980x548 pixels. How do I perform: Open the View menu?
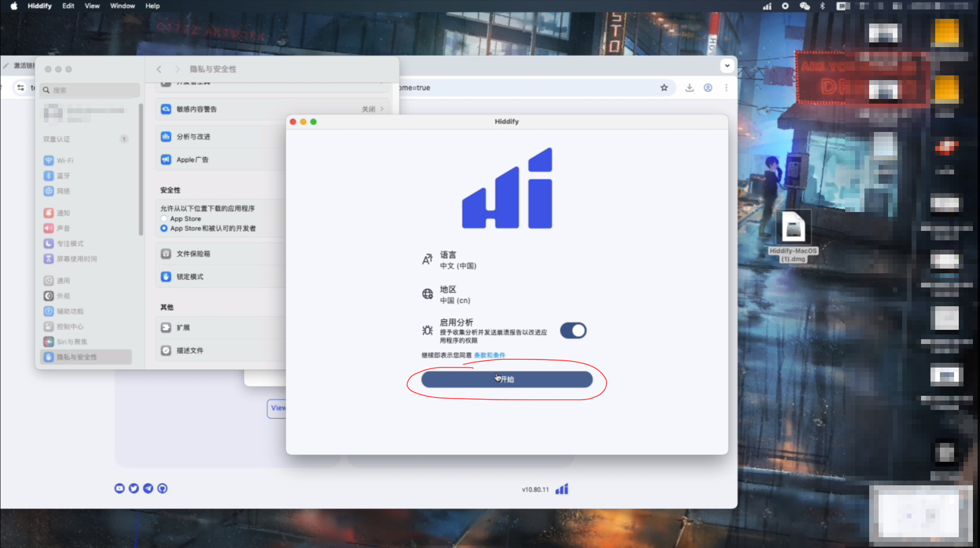92,6
